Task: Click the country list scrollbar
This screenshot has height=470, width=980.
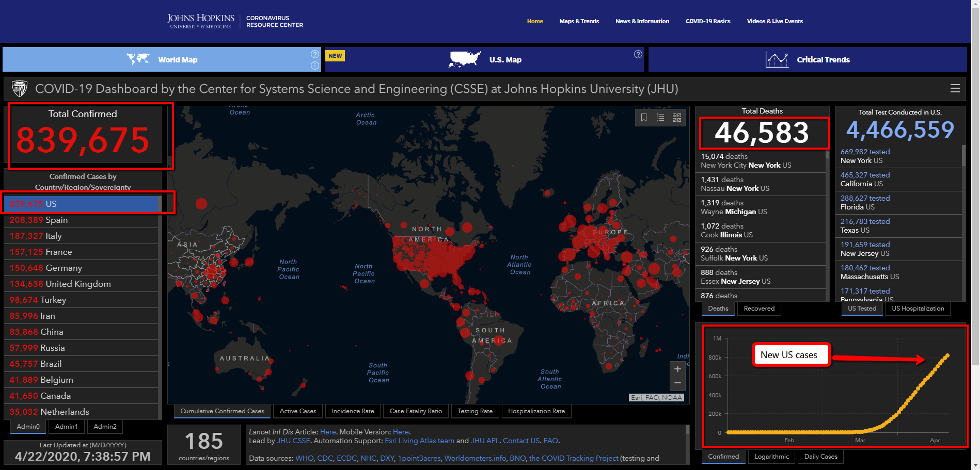Action: (160, 307)
